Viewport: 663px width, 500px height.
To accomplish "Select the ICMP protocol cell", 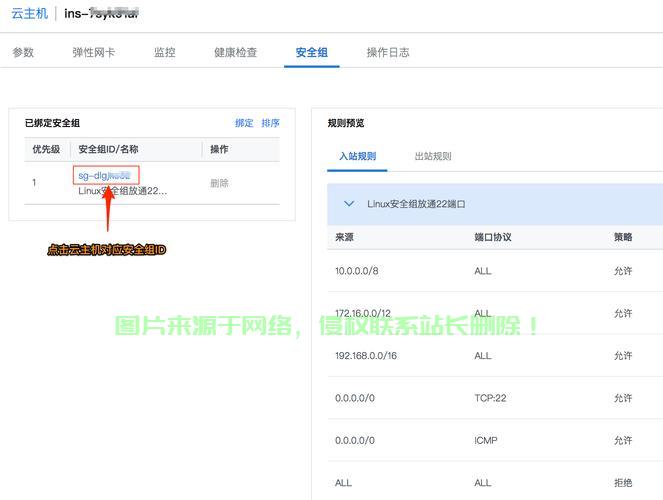I will pyautogui.click(x=486, y=440).
